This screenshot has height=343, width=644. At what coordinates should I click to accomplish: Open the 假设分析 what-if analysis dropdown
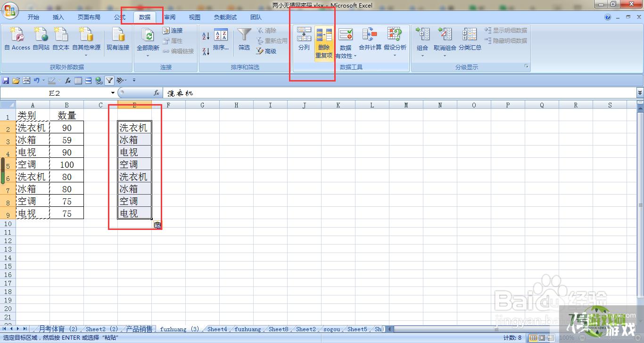395,43
